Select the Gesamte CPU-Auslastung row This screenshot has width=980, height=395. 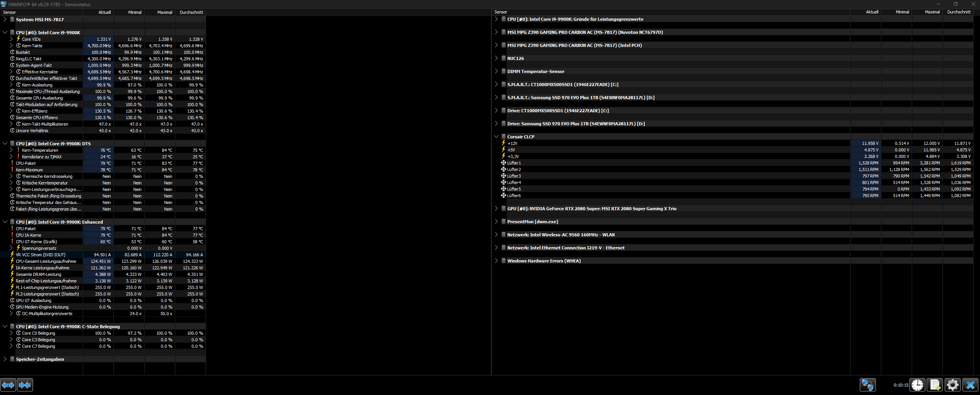click(103, 98)
